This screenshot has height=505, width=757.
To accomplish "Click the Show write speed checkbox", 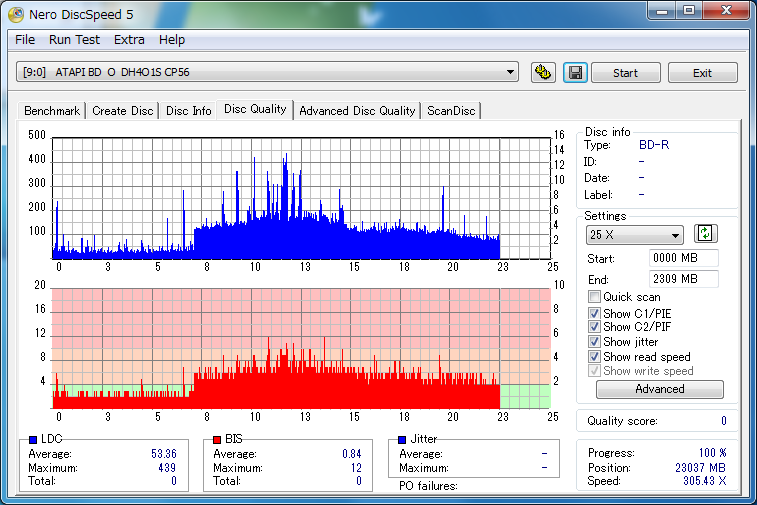I will point(594,371).
